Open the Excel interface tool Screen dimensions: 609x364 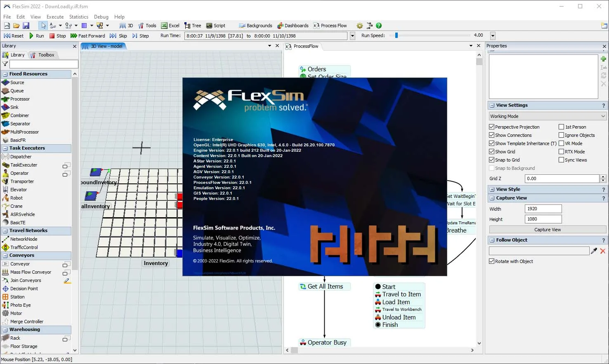pos(170,26)
